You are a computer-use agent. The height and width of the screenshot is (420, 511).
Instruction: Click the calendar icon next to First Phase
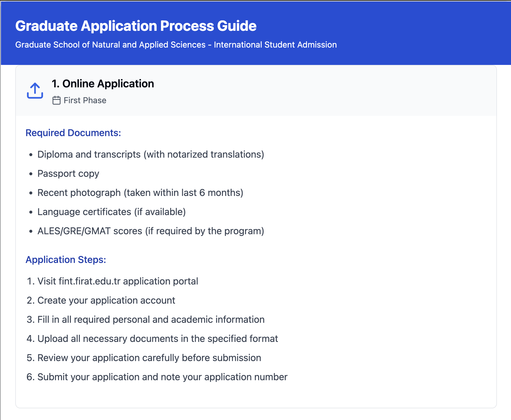click(56, 100)
